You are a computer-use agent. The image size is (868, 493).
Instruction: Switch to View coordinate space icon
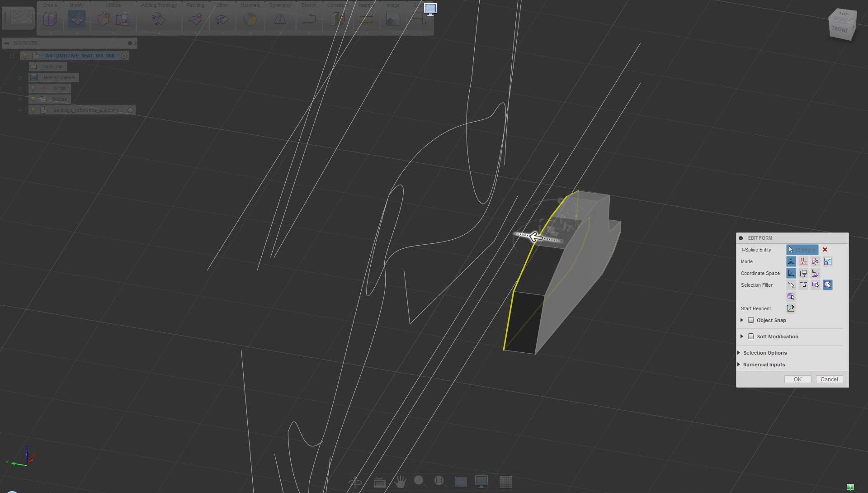(x=803, y=273)
